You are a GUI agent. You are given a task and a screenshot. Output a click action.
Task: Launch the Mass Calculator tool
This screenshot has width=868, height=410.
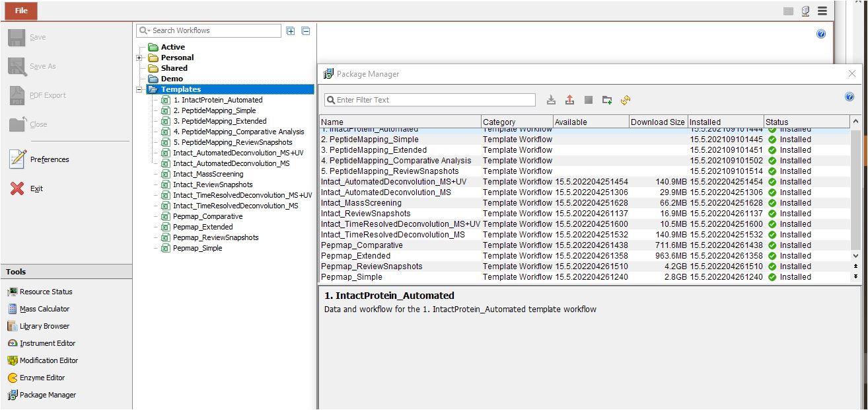[38, 309]
